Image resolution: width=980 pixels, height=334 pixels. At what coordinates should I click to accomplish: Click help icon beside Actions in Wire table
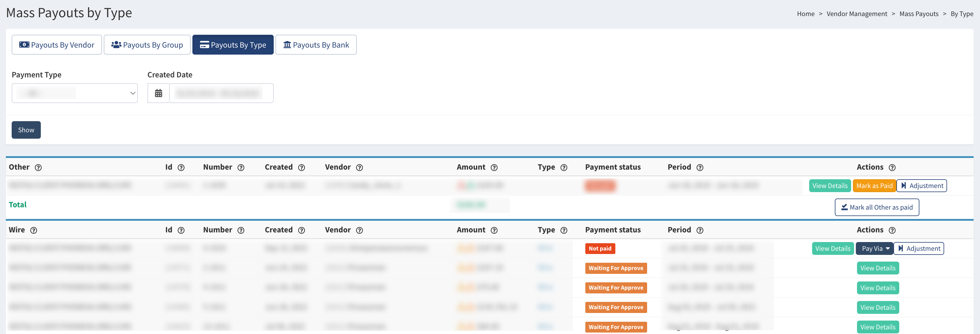[x=892, y=230]
